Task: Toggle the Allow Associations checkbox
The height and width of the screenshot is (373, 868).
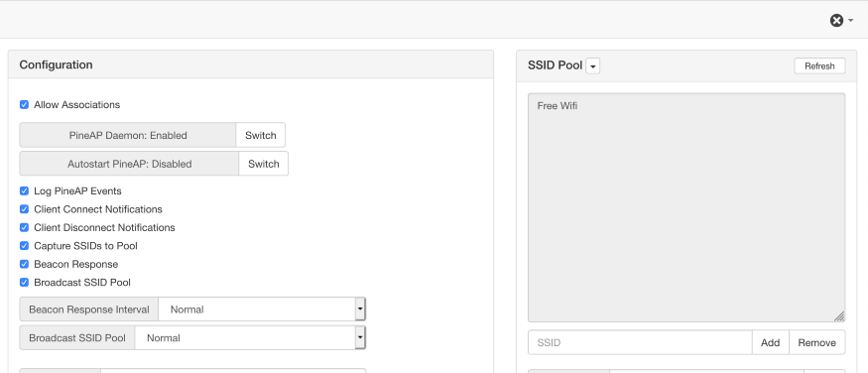Action: (x=25, y=104)
